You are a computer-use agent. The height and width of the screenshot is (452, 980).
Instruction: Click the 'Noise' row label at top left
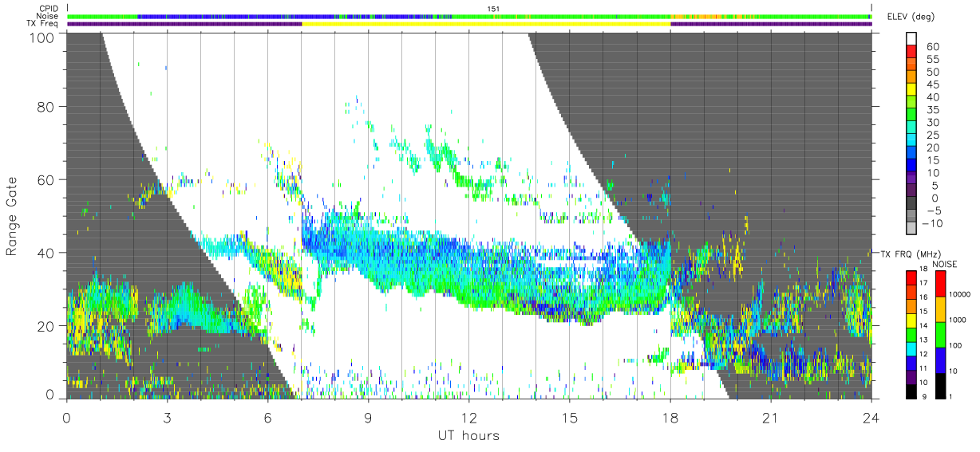(x=46, y=16)
